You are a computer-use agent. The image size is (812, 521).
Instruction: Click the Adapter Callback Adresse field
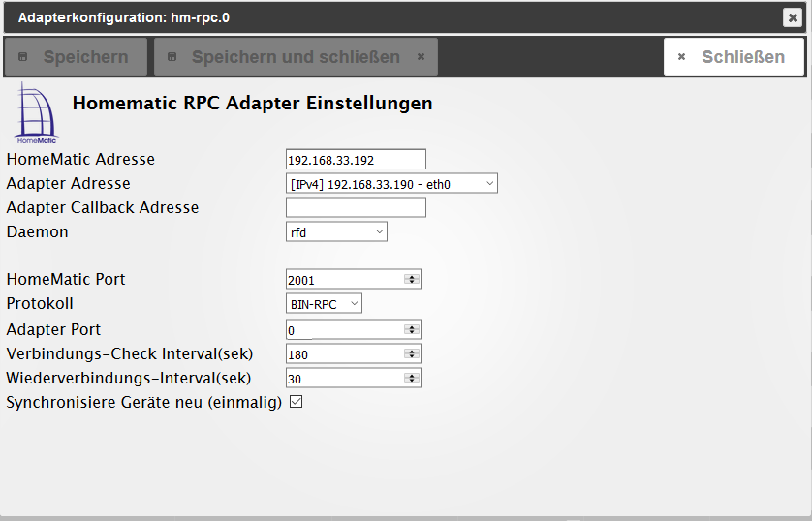356,207
